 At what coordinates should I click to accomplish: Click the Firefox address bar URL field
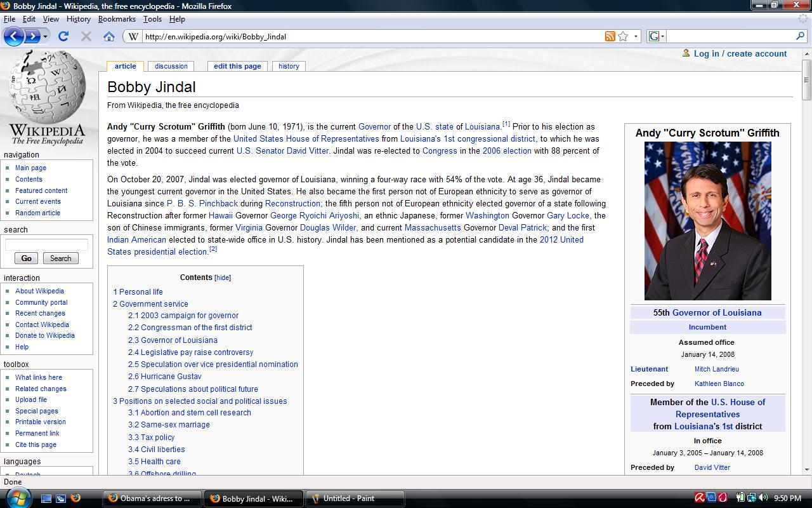[x=373, y=36]
